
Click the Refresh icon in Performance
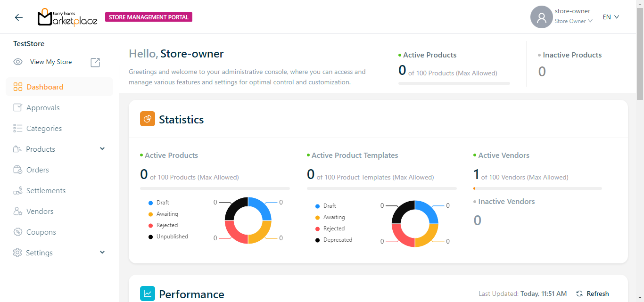coord(579,294)
